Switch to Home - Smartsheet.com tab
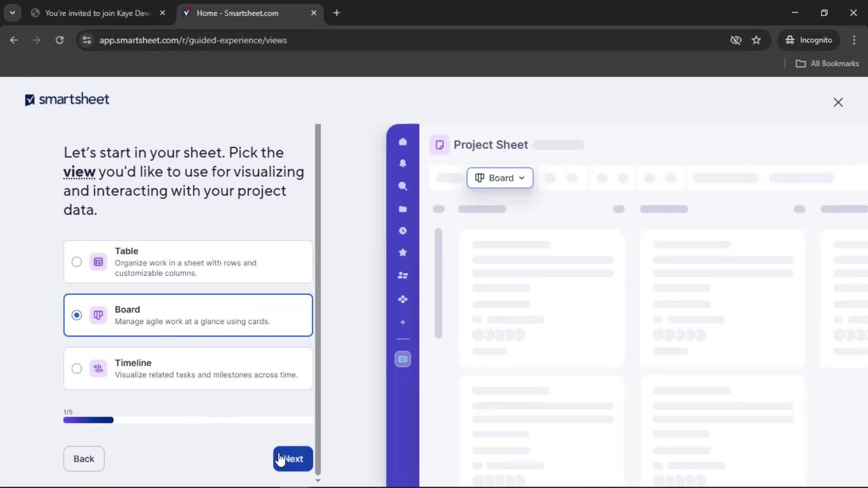868x488 pixels. pyautogui.click(x=237, y=13)
